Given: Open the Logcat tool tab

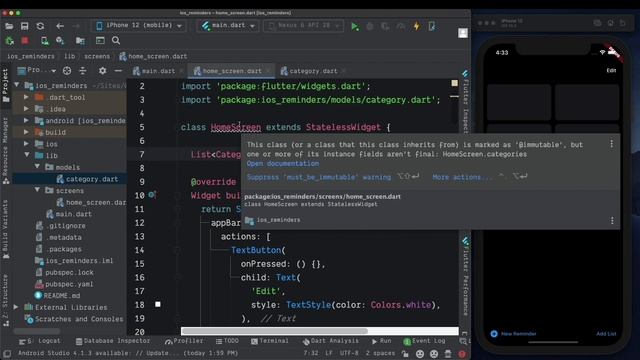Looking at the screenshot, I should [40, 341].
